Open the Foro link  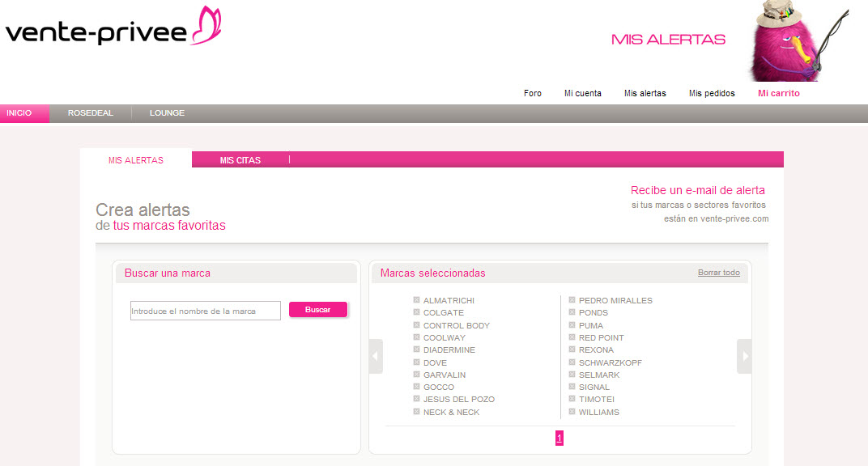pos(533,93)
